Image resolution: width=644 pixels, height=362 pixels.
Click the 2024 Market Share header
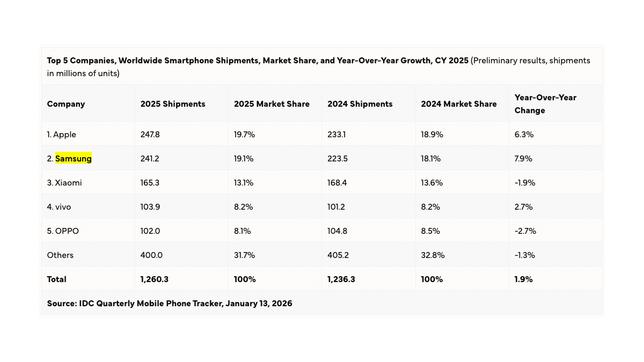point(459,104)
